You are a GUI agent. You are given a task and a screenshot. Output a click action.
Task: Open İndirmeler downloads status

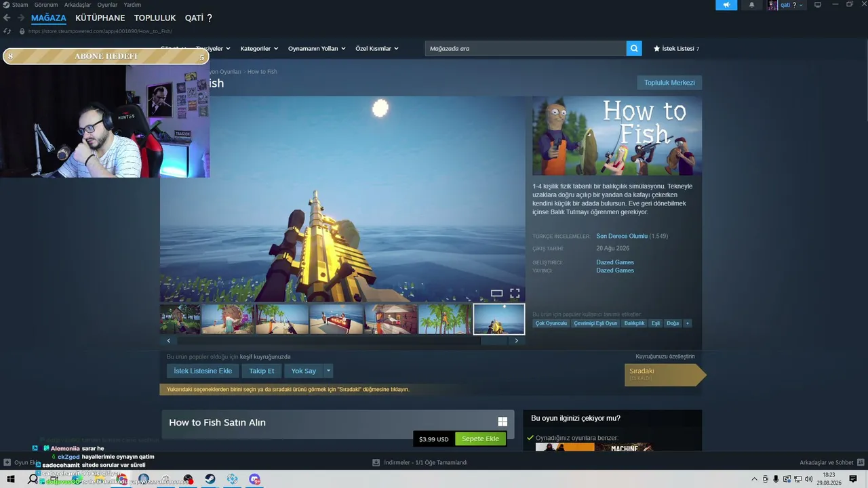tap(420, 463)
